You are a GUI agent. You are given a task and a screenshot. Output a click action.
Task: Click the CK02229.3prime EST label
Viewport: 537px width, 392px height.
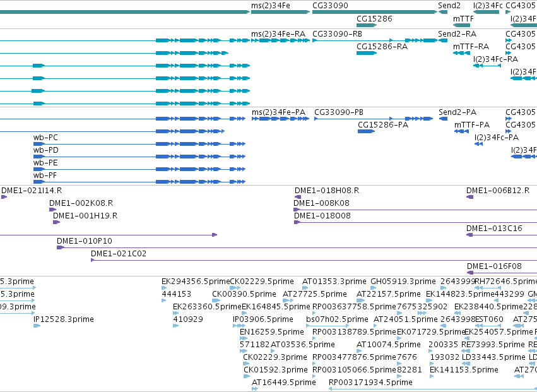[x=275, y=358]
